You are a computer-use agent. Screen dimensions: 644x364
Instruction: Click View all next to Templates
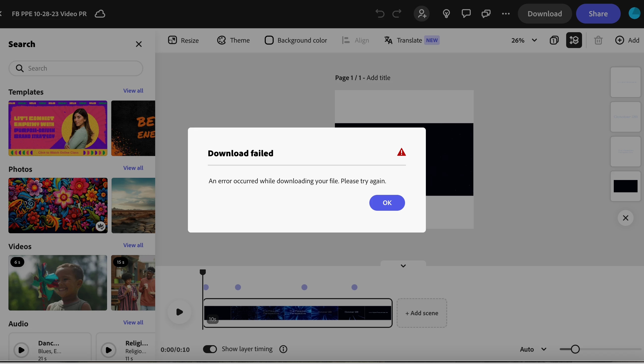(133, 91)
